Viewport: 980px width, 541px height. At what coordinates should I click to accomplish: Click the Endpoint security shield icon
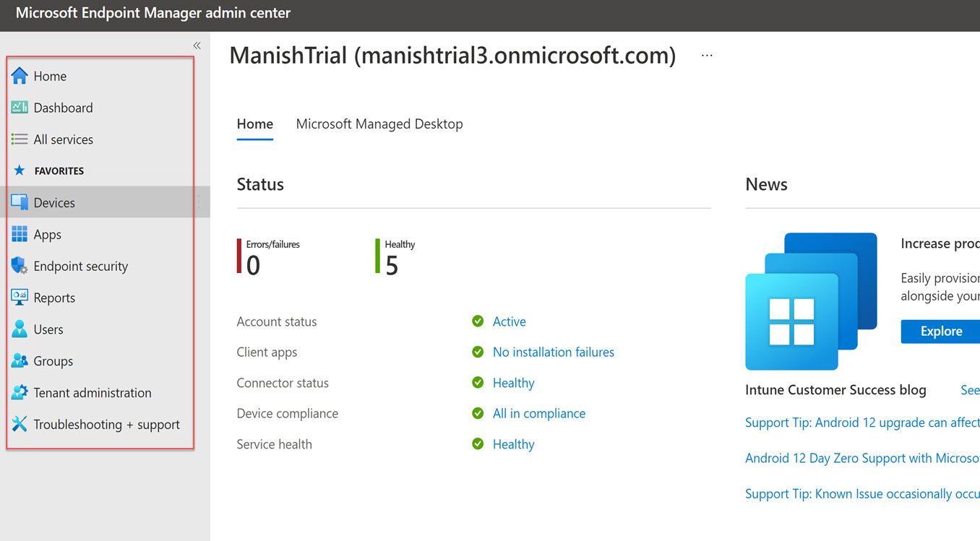17,266
